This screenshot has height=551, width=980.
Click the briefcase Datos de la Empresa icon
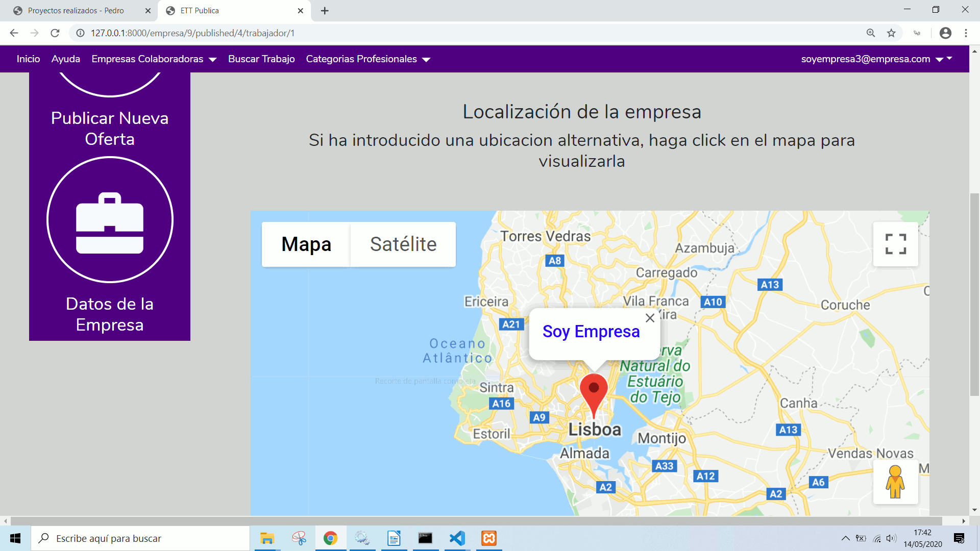110,220
